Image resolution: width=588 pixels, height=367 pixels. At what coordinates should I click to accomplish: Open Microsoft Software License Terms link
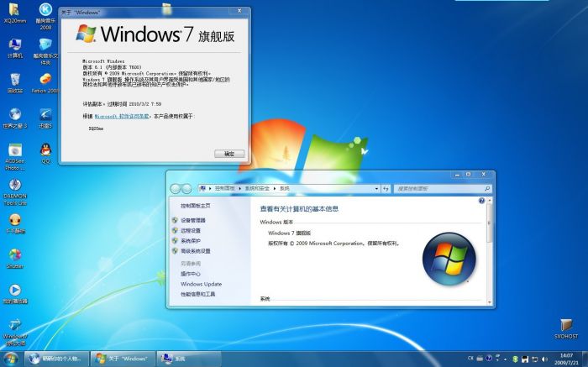[122, 117]
